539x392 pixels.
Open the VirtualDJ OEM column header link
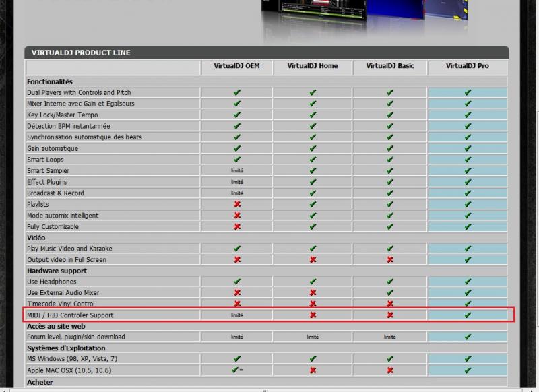[236, 66]
